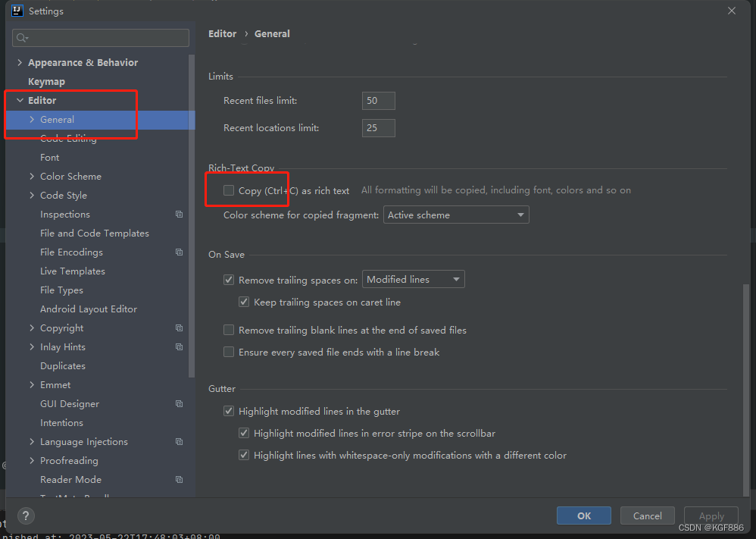Click project-level icon beside Reader Mode

[179, 479]
